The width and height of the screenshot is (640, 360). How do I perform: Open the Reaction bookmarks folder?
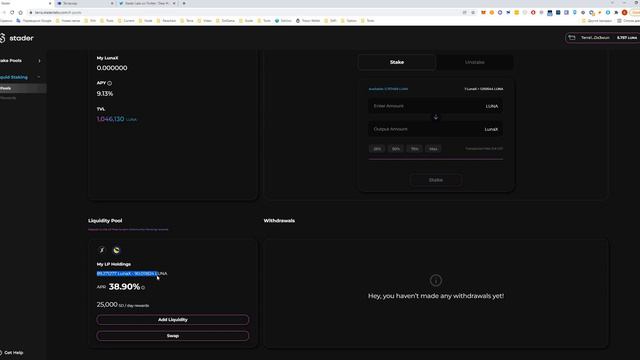167,20
